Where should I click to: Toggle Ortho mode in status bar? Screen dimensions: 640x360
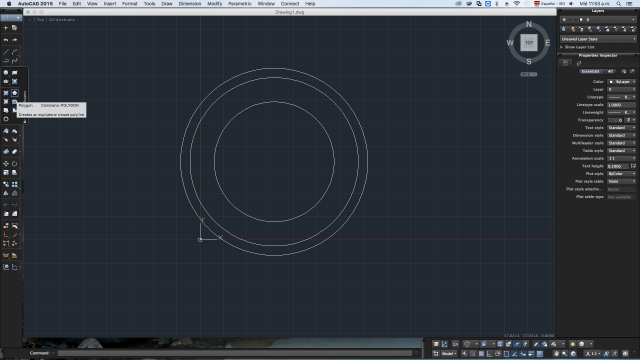pyautogui.click(x=489, y=353)
